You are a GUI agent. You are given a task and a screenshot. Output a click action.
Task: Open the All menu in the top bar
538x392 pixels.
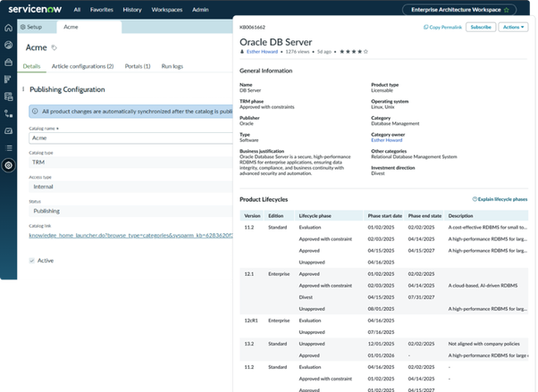pos(77,10)
